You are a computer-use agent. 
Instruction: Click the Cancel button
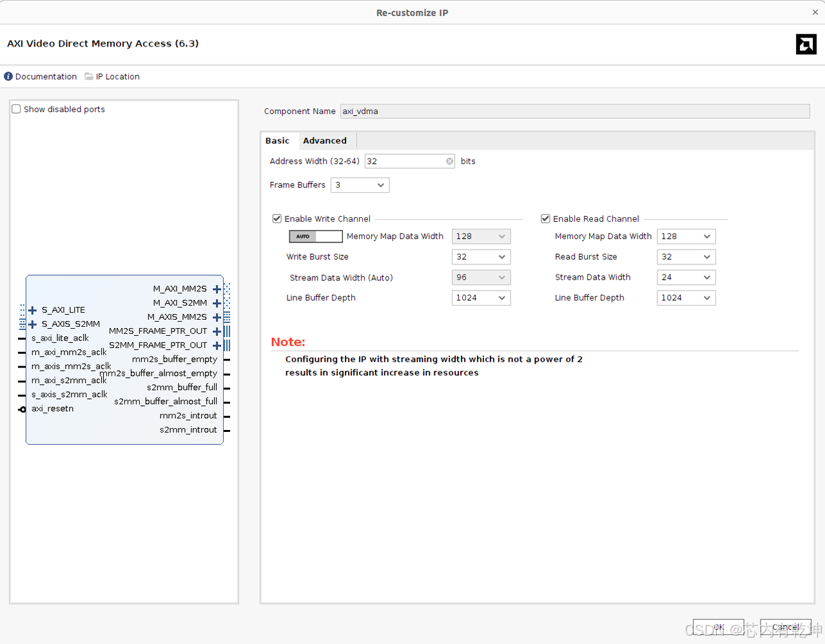pos(785,627)
